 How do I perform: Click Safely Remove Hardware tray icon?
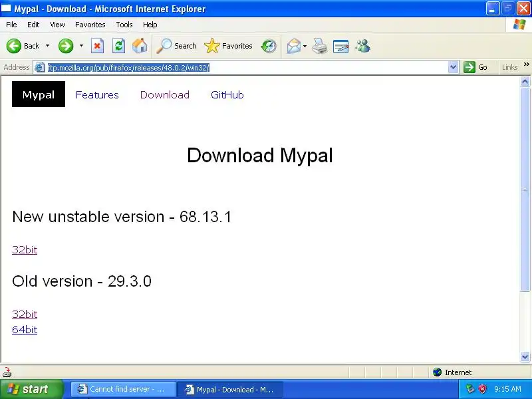click(470, 389)
